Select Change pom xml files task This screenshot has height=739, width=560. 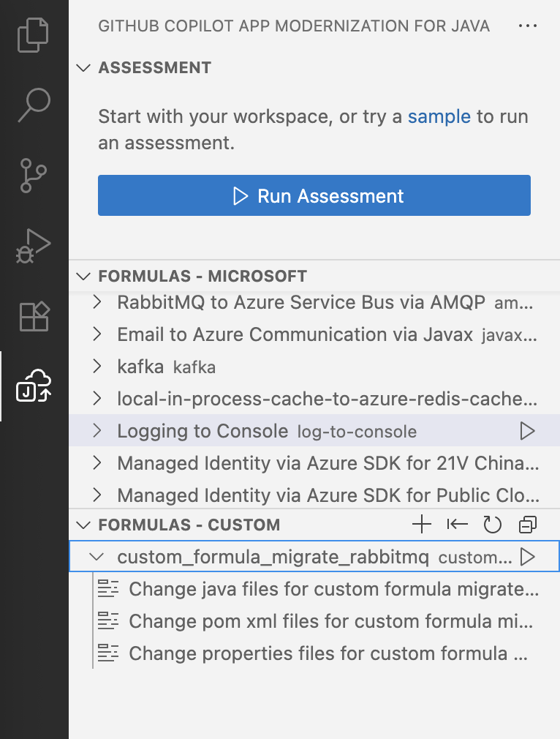click(314, 621)
